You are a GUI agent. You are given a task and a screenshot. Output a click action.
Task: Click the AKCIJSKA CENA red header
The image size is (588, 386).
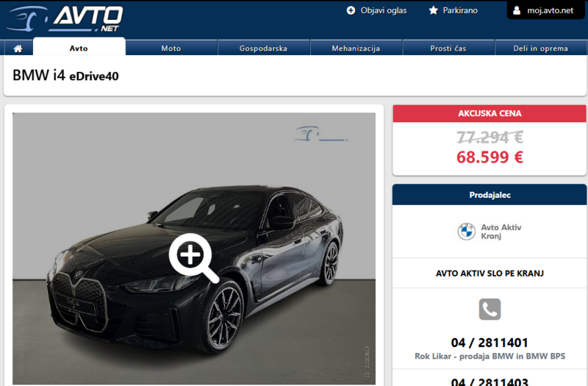[x=490, y=113]
